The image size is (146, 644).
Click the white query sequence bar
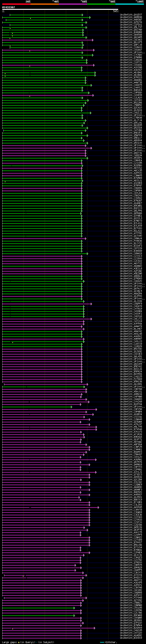tap(60, 9)
